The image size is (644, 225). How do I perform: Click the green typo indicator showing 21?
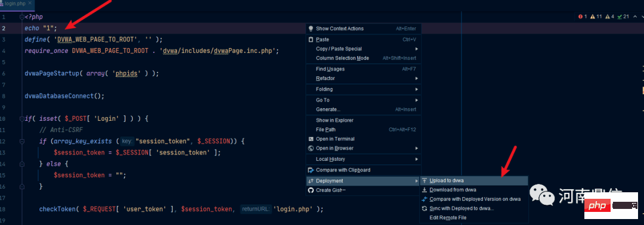point(623,17)
